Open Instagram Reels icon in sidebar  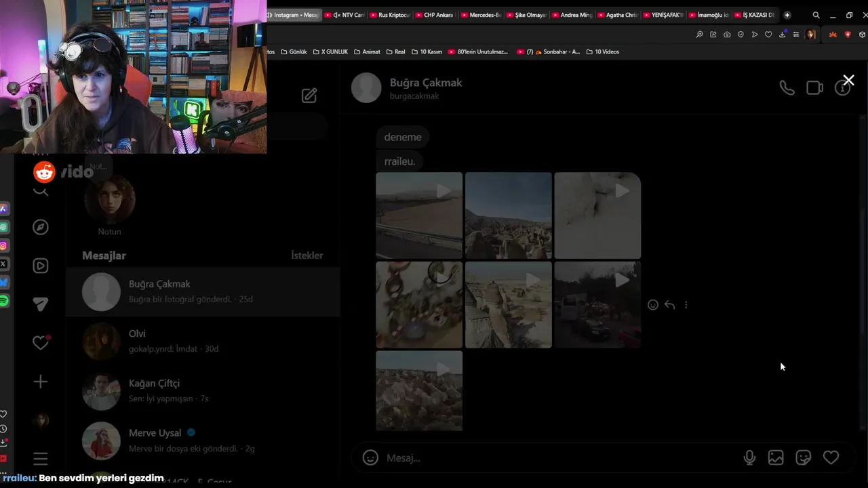coord(41,266)
